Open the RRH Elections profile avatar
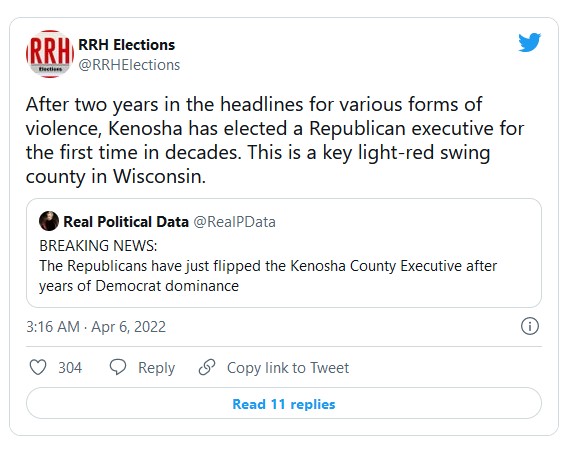This screenshot has height=453, width=569. pyautogui.click(x=50, y=54)
